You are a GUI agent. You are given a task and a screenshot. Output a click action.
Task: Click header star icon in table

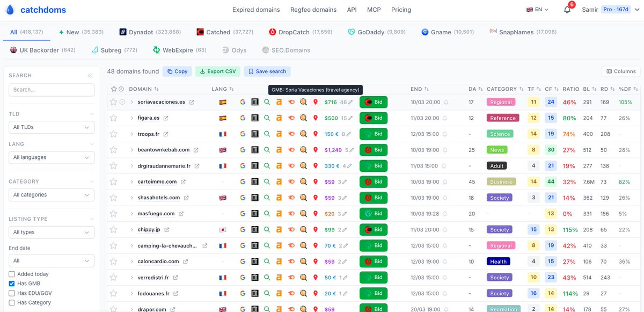tap(113, 89)
